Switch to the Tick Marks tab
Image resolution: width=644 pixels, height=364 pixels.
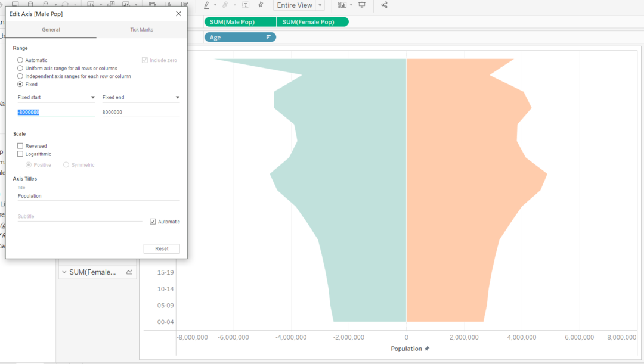click(x=141, y=29)
